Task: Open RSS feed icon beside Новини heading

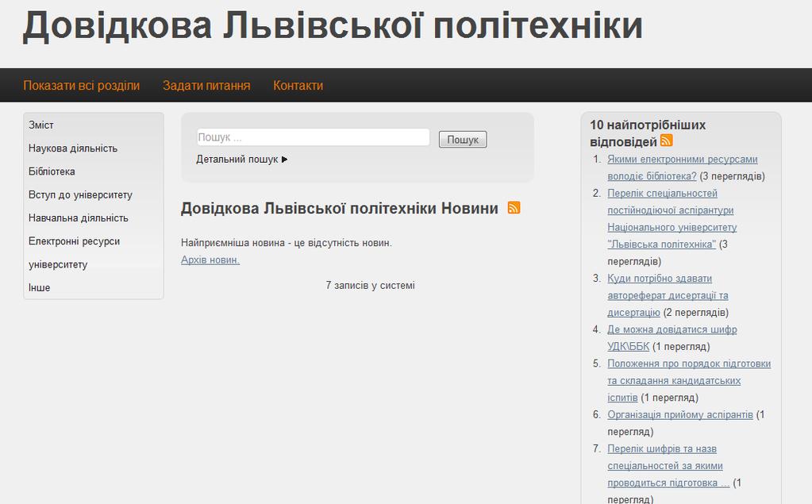Action: [514, 208]
